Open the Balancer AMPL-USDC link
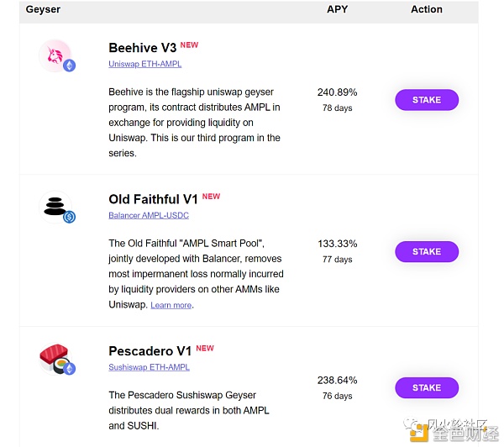This screenshot has width=504, height=447. click(149, 215)
